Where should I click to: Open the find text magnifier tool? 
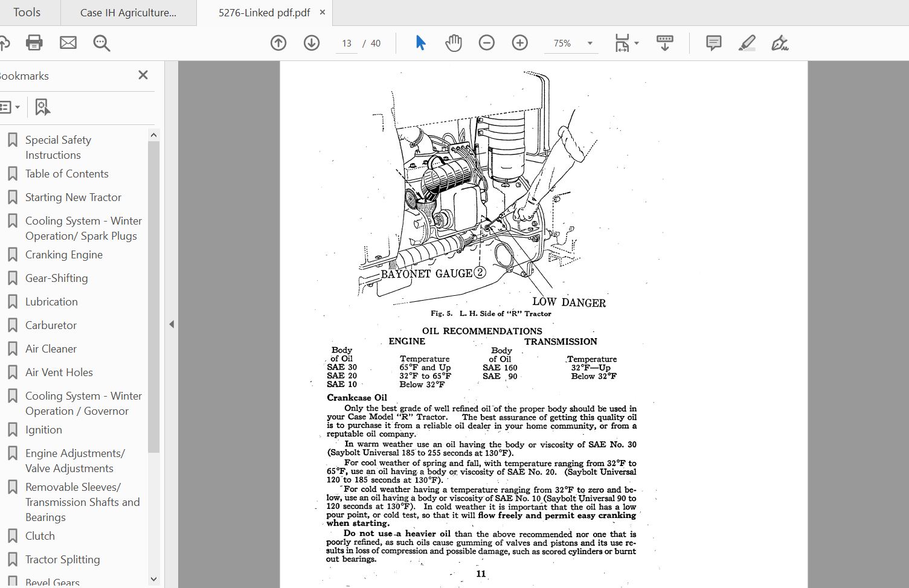(x=101, y=43)
